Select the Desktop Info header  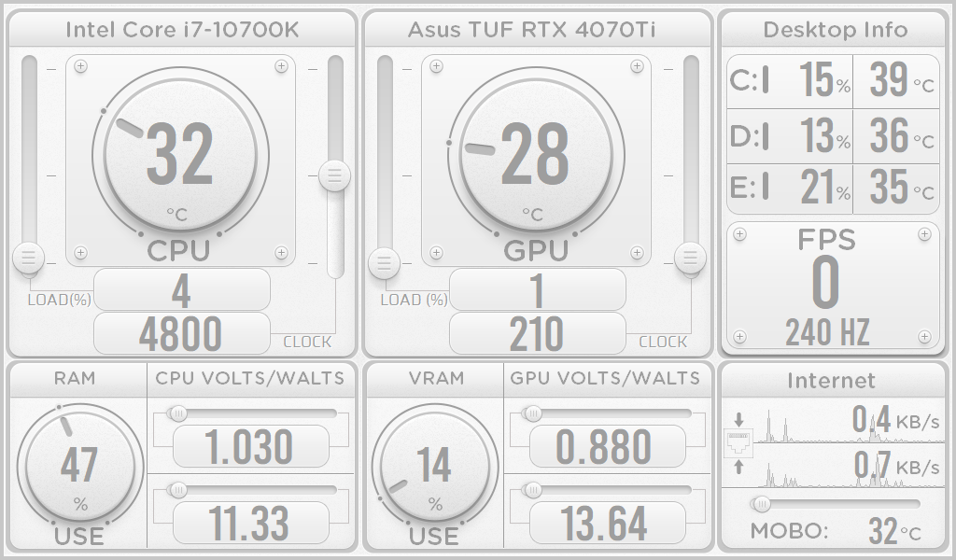click(835, 29)
